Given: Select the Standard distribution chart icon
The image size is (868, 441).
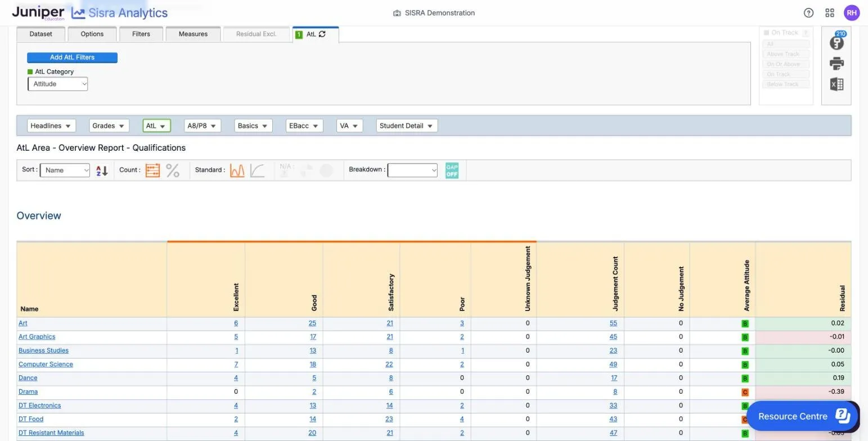Looking at the screenshot, I should tap(237, 170).
